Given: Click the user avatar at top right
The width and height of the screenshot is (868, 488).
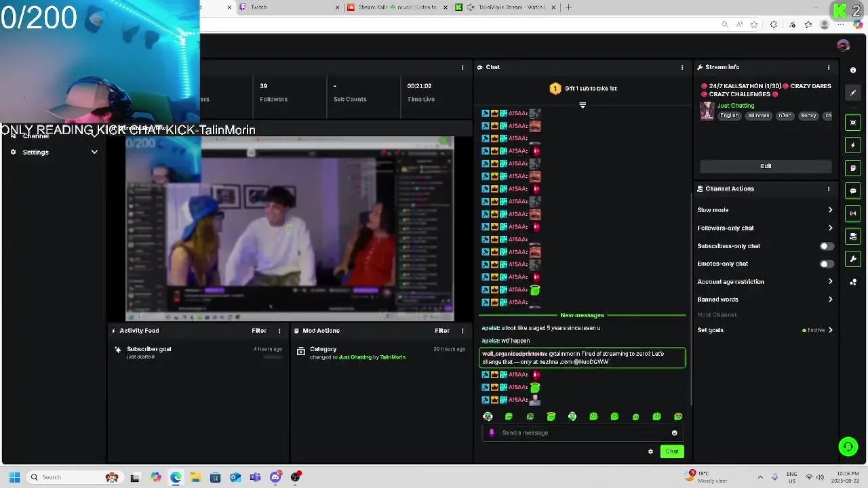Looking at the screenshot, I should 844,45.
